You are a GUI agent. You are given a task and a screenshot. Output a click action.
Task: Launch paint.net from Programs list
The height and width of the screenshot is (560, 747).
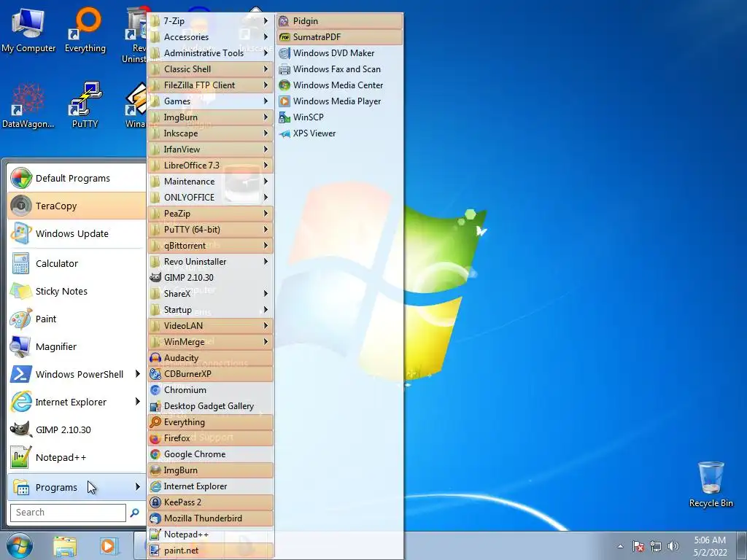click(x=211, y=551)
